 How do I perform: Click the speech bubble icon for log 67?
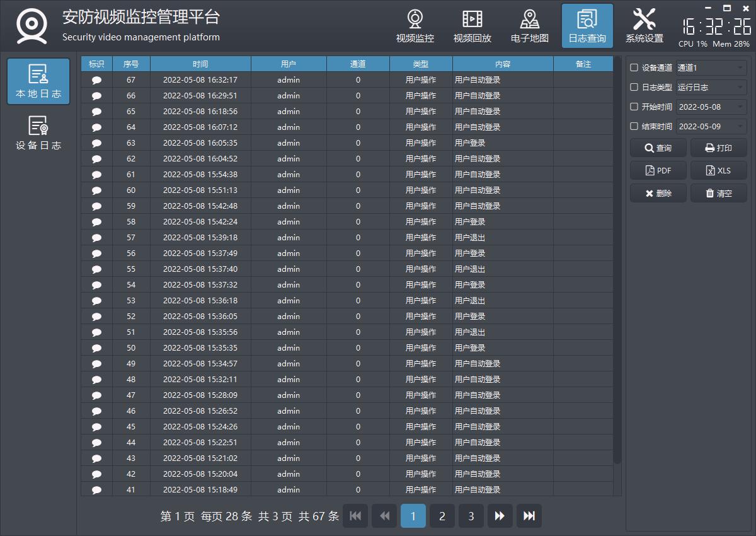(96, 80)
